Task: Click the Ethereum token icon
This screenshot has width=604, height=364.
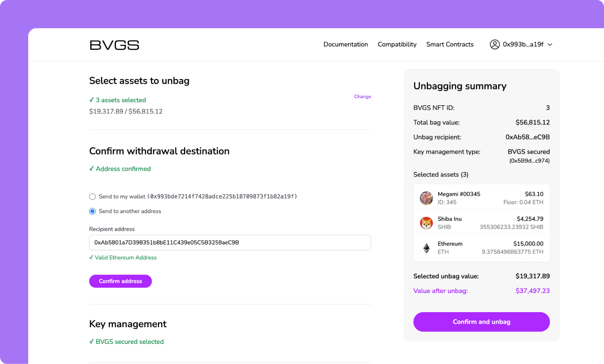Action: pos(426,248)
